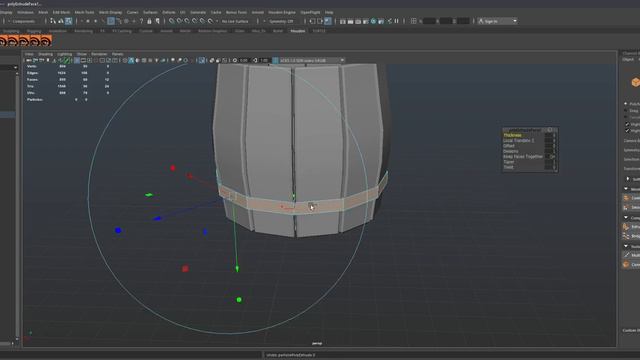Click the Combine button in Mesh section

tap(631, 198)
